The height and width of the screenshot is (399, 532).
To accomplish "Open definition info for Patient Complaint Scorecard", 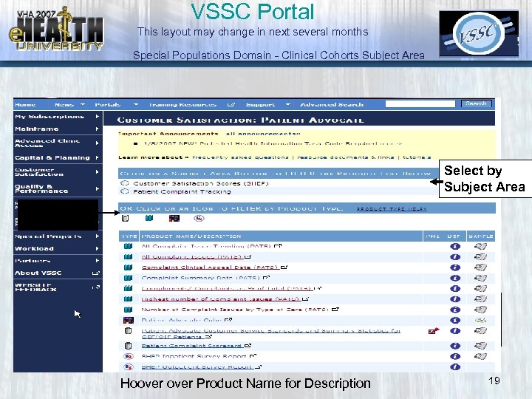I will click(455, 346).
